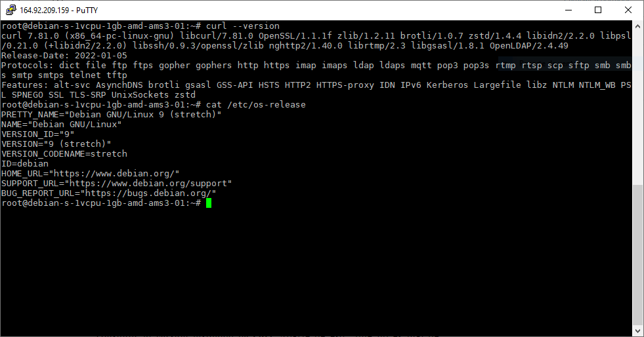Viewport: 644px width, 337px height.
Task: Click the VERSION_CODENAME=stretch line
Action: click(x=64, y=153)
